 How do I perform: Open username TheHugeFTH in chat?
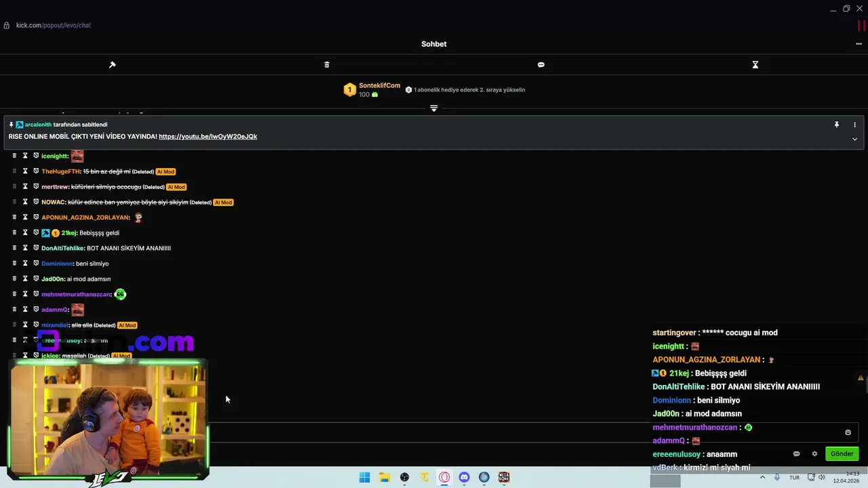(x=60, y=171)
